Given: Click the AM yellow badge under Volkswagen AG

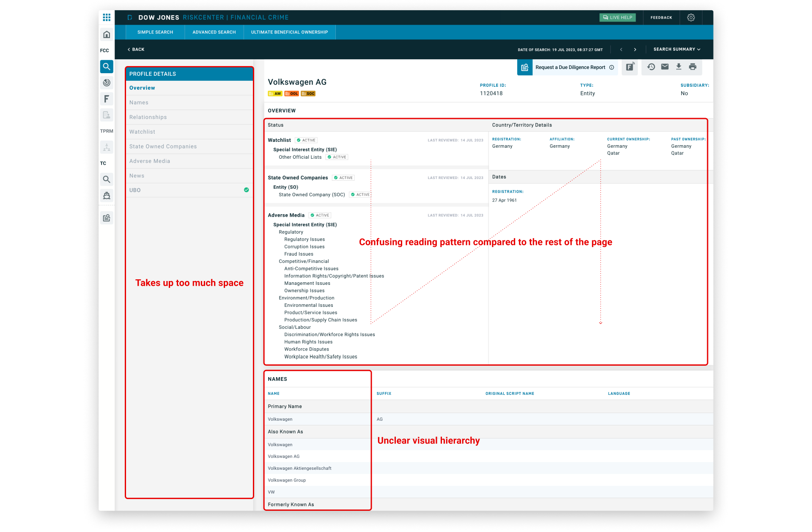Looking at the screenshot, I should coord(275,94).
